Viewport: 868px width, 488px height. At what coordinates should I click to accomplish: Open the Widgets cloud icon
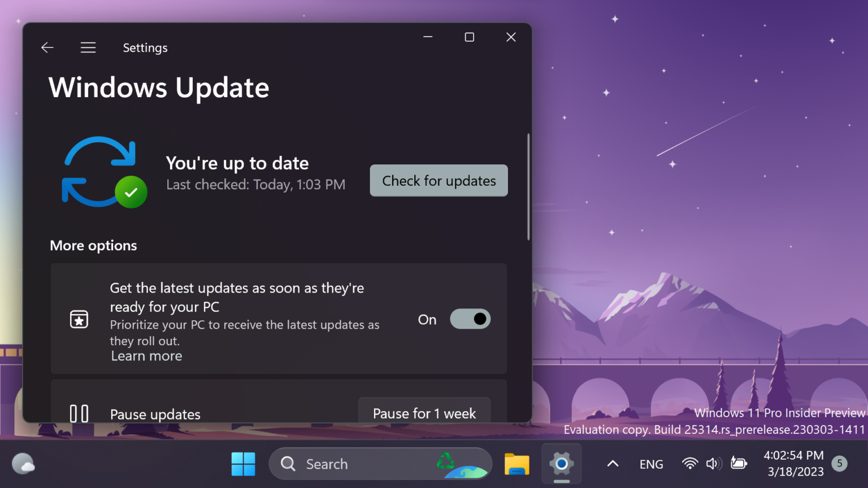coord(24,463)
